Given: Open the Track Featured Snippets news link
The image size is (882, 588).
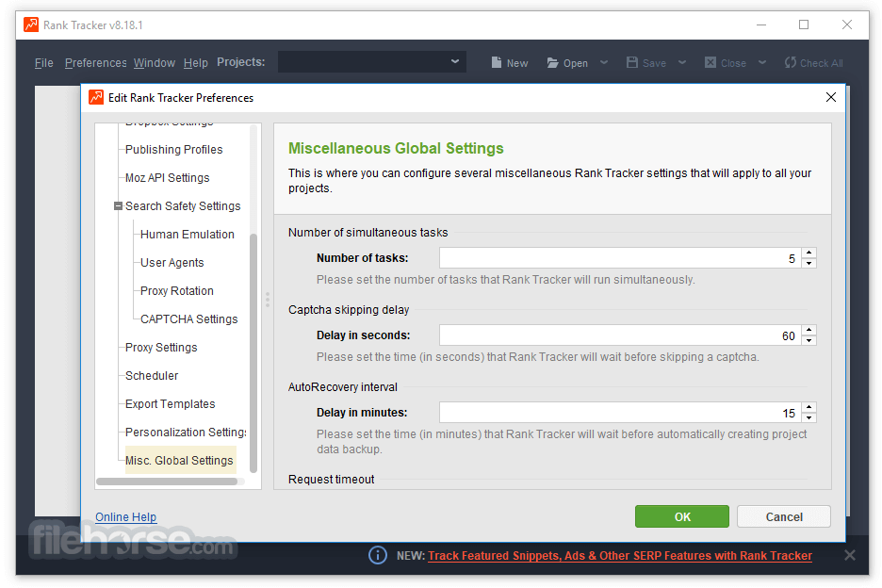Looking at the screenshot, I should tap(620, 555).
